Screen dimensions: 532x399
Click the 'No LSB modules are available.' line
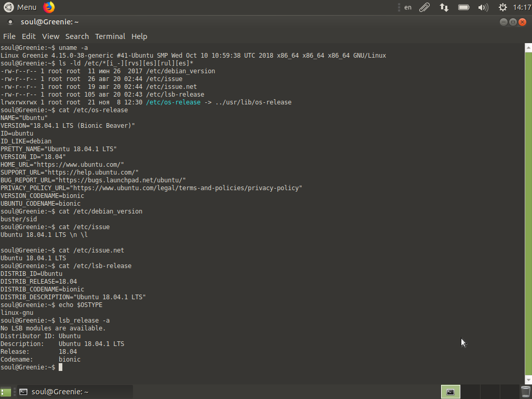(x=53, y=329)
